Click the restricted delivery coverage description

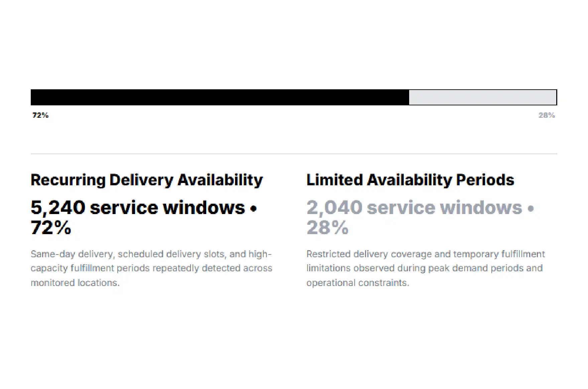(x=426, y=268)
